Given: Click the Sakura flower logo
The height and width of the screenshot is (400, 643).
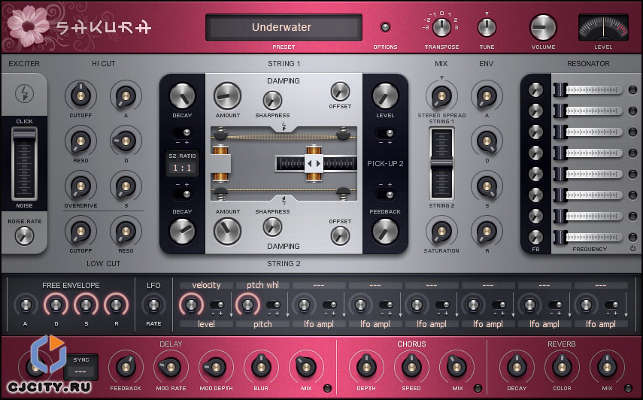Looking at the screenshot, I should point(28,26).
